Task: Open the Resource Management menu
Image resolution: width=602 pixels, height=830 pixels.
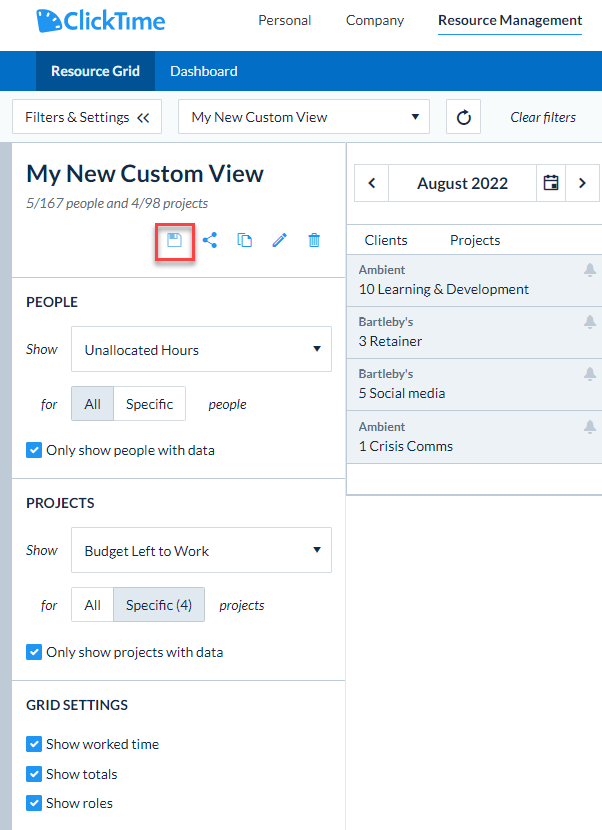Action: pyautogui.click(x=510, y=21)
